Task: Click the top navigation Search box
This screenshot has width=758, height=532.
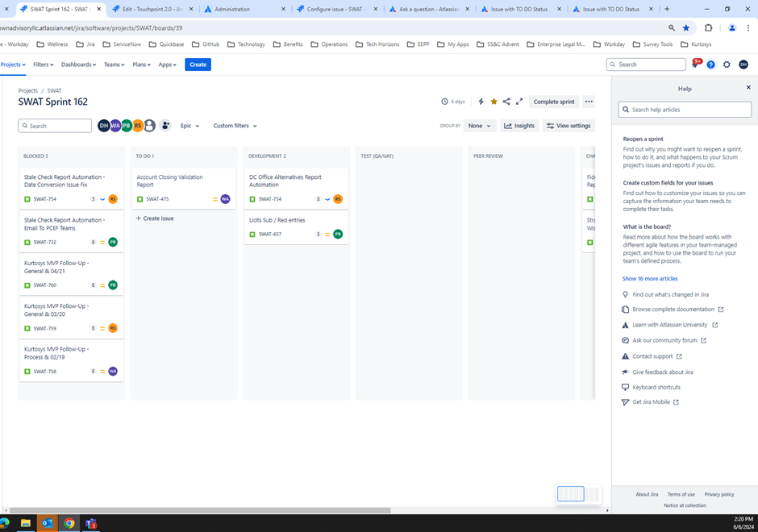Action: (x=646, y=64)
